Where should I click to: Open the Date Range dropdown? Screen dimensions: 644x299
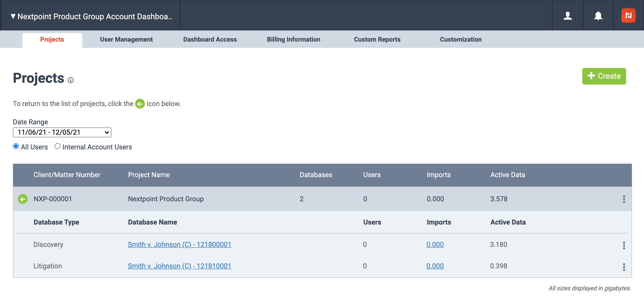tap(62, 132)
